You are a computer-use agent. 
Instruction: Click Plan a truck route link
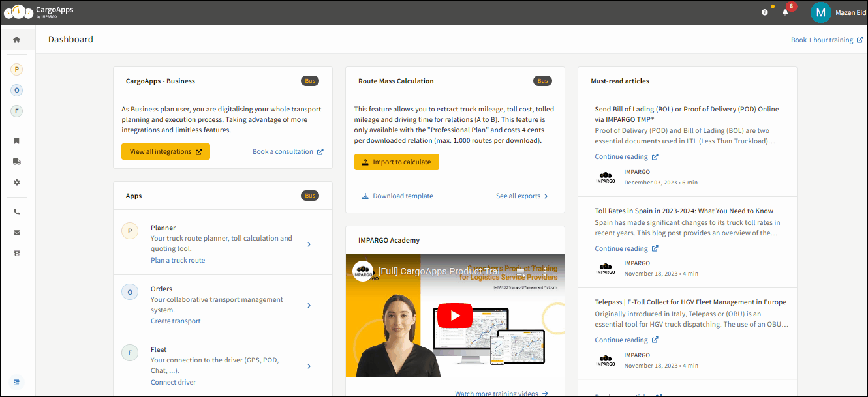coord(178,260)
